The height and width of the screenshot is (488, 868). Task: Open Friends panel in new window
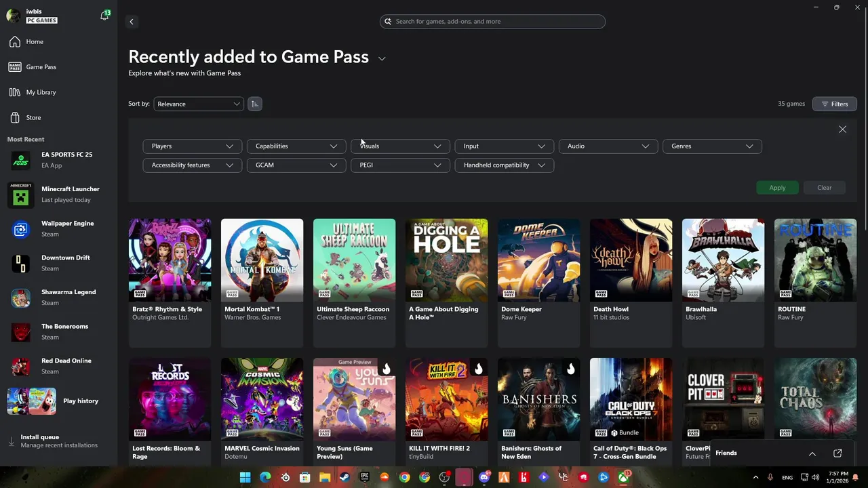[837, 453]
